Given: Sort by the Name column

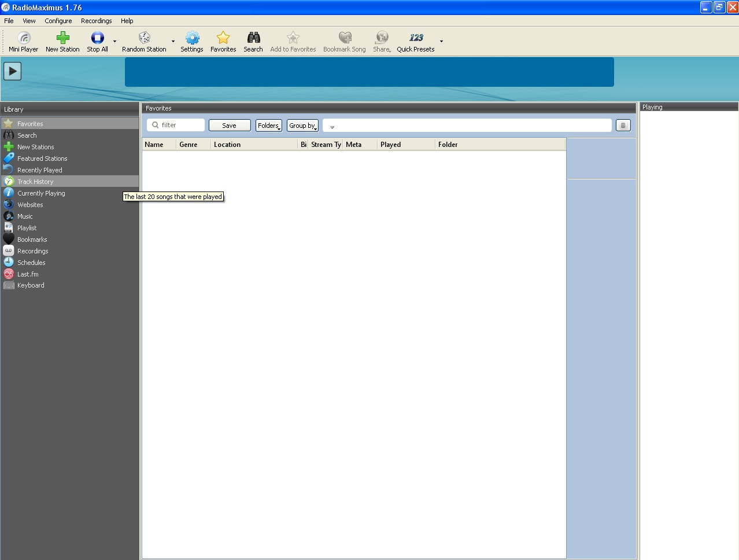Looking at the screenshot, I should tap(159, 145).
